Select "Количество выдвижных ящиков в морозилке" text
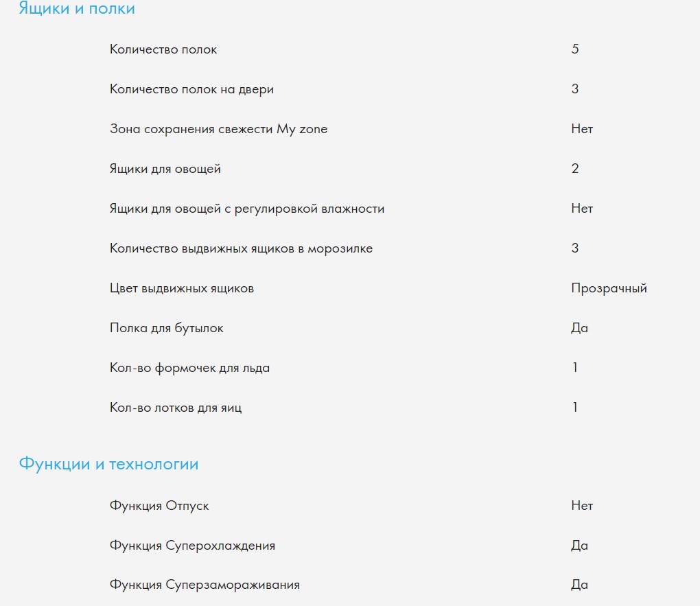This screenshot has width=700, height=606. coord(241,248)
